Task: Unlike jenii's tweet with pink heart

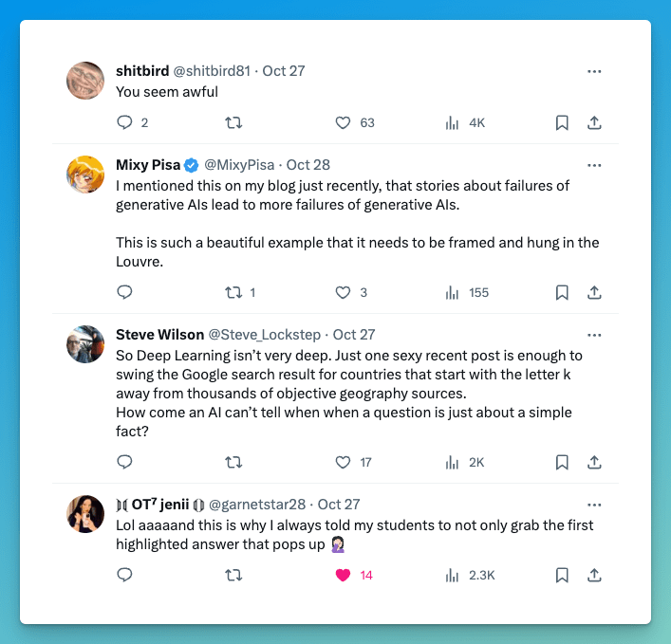Action: pos(344,575)
